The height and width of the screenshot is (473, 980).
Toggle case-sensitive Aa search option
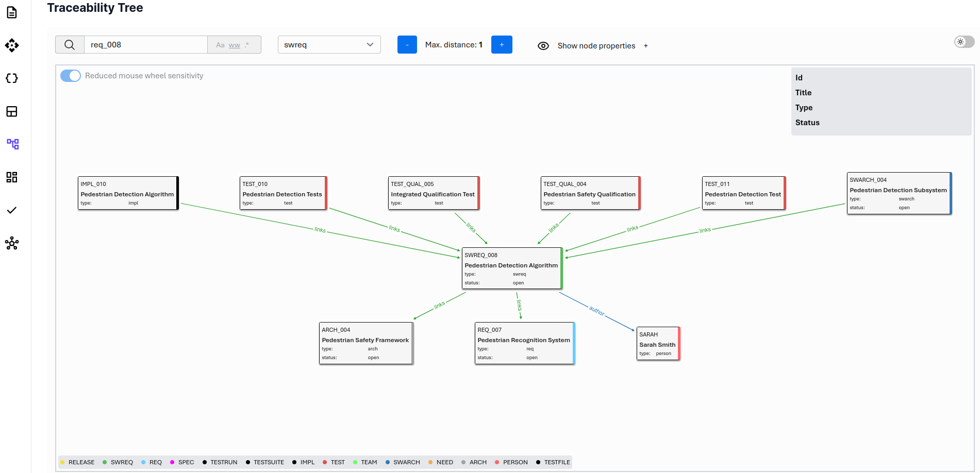point(220,45)
